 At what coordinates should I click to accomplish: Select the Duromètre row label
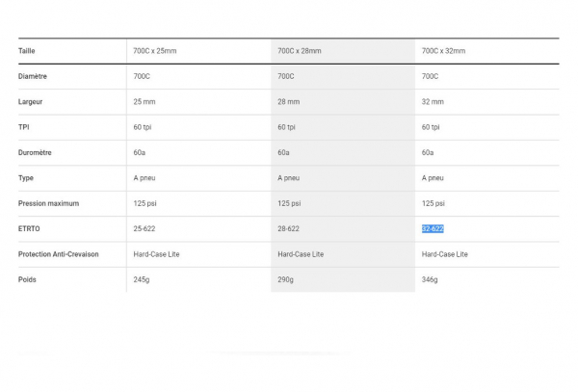pos(35,152)
